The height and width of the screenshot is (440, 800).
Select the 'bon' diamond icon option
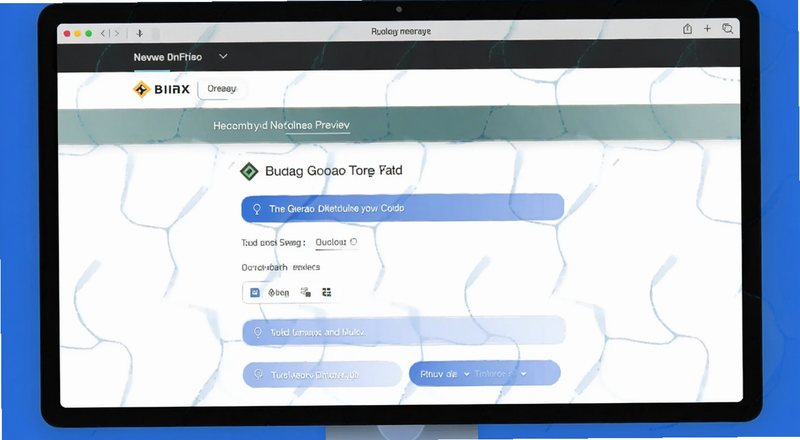(279, 292)
